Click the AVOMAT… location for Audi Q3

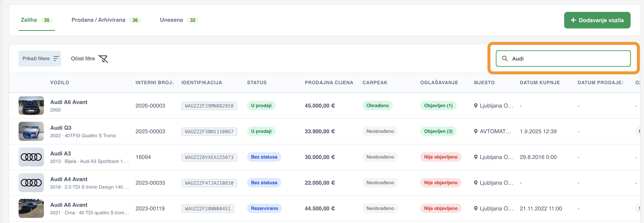pyautogui.click(x=496, y=131)
